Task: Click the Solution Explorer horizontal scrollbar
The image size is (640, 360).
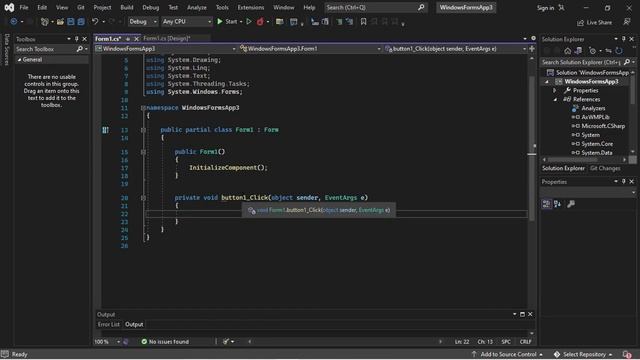Action: tap(585, 160)
